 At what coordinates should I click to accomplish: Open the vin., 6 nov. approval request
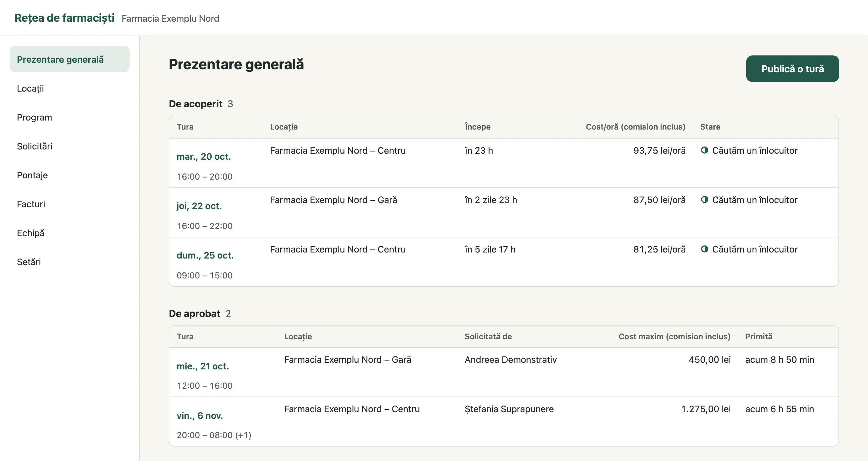[x=200, y=416]
